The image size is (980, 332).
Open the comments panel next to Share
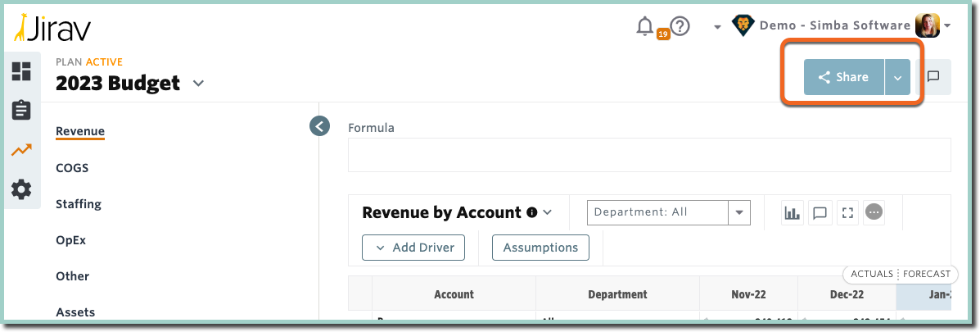click(x=933, y=77)
